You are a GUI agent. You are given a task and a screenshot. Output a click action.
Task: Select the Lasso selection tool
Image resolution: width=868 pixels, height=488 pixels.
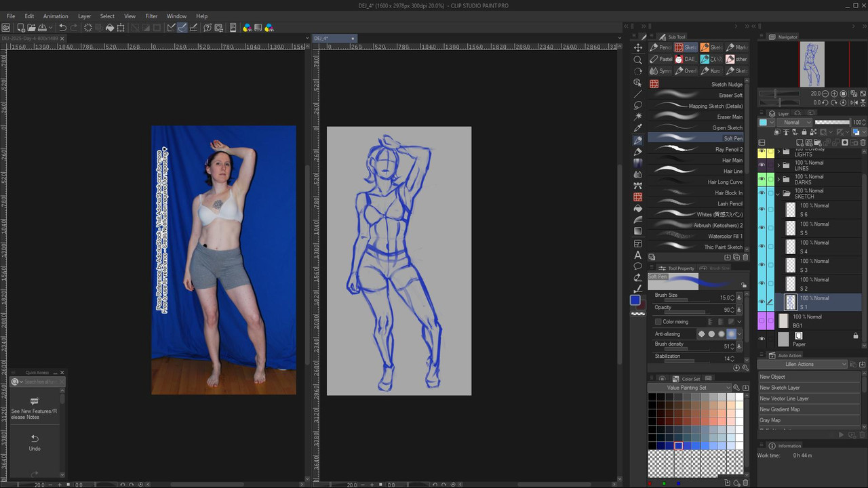coord(637,105)
